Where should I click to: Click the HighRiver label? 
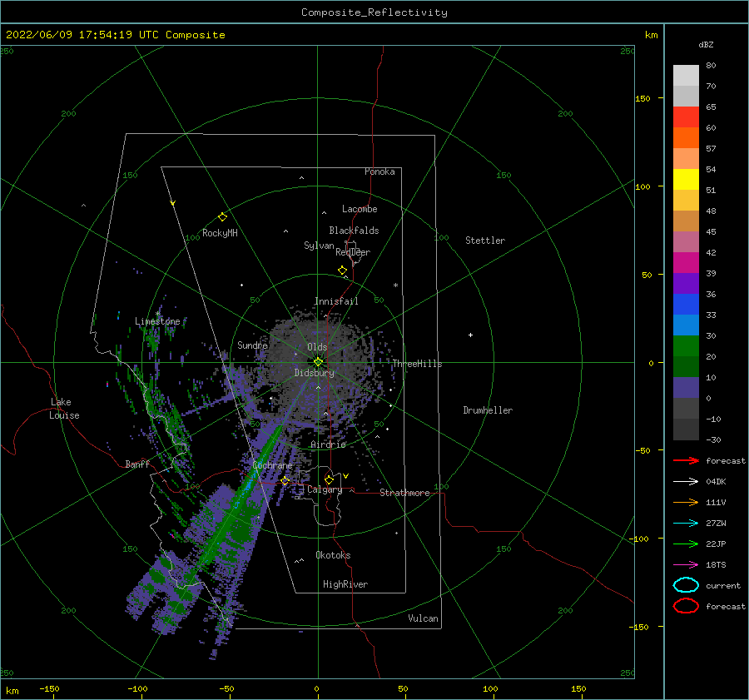345,584
